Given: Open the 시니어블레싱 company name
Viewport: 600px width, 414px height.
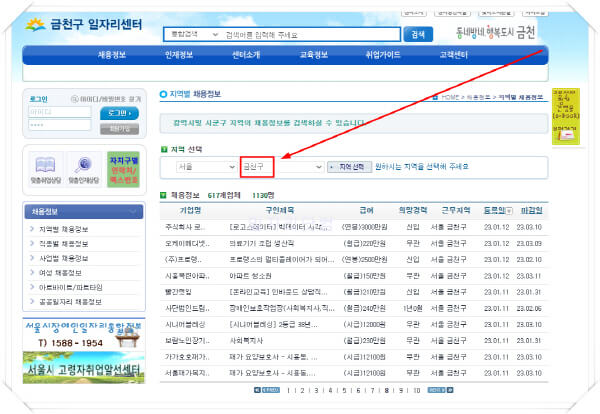Looking at the screenshot, I should click(x=185, y=324).
